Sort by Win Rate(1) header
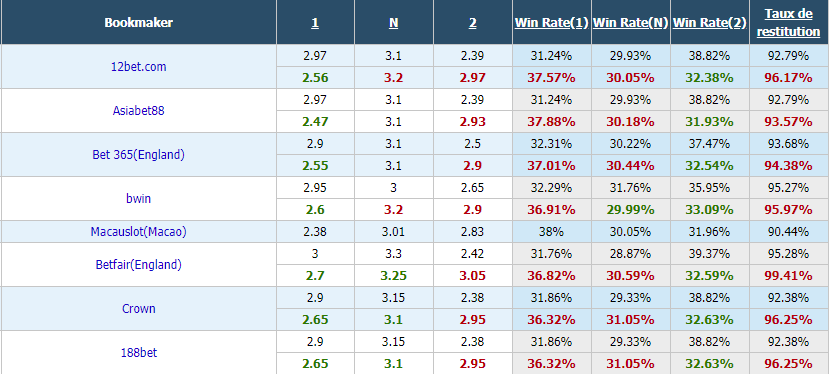The image size is (830, 374). pyautogui.click(x=552, y=23)
